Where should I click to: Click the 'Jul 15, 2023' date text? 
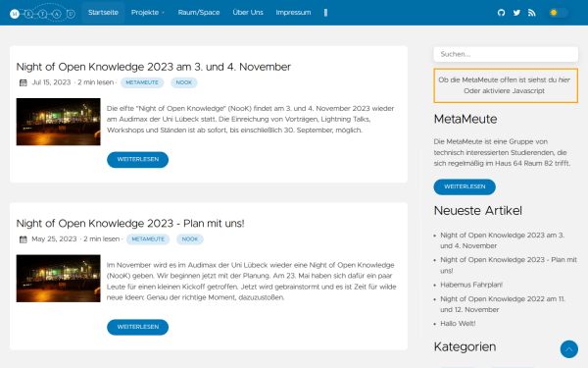pos(51,82)
